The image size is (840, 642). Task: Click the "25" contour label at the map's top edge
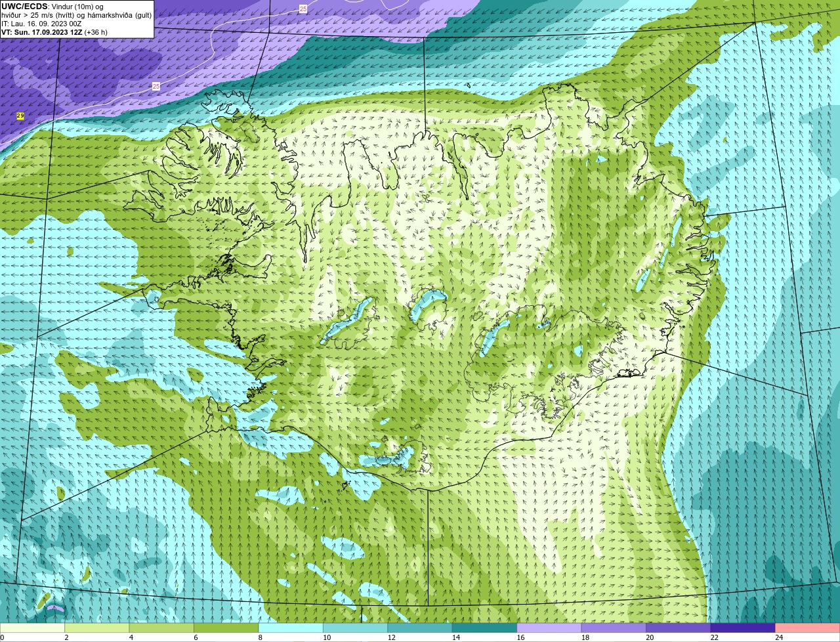[x=303, y=9]
